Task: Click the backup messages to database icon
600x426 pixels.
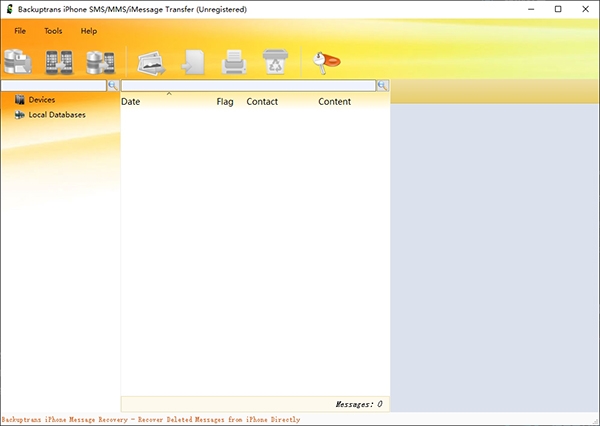Action: 18,61
